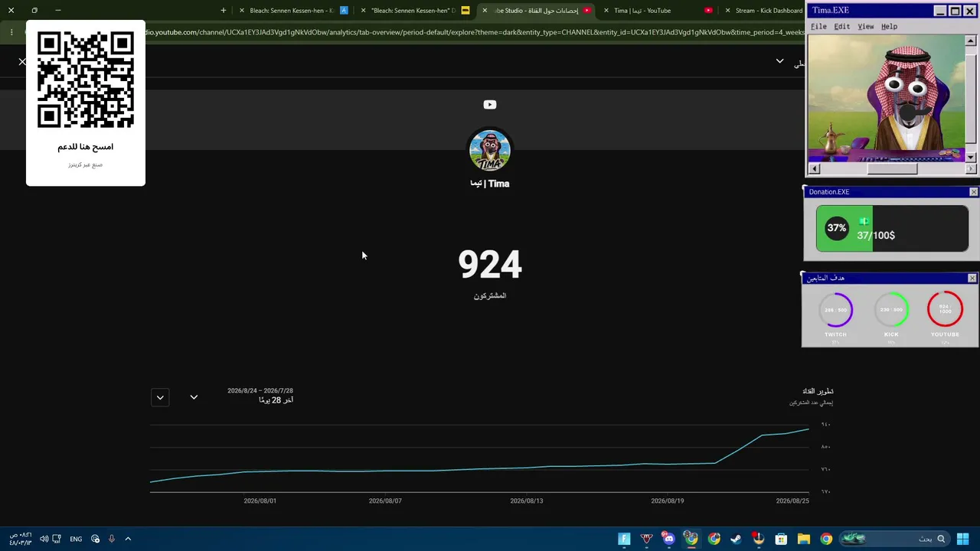Click the Tima.EXE horizontal scrollbar left arrow
The width and height of the screenshot is (980, 551).
click(x=815, y=169)
